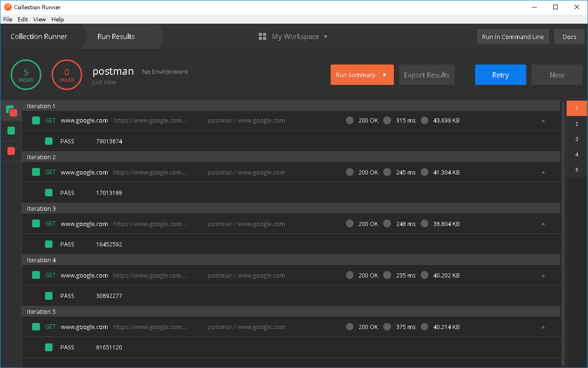Collapse Iteration 4 request details arrow
Screen dimensions: 588x368
click(x=543, y=276)
